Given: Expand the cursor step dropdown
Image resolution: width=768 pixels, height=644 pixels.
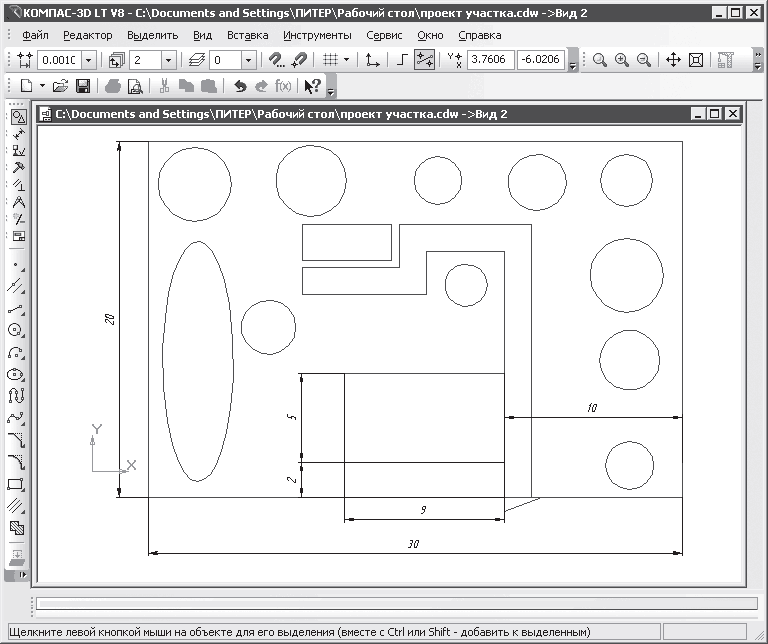Looking at the screenshot, I should click(90, 60).
